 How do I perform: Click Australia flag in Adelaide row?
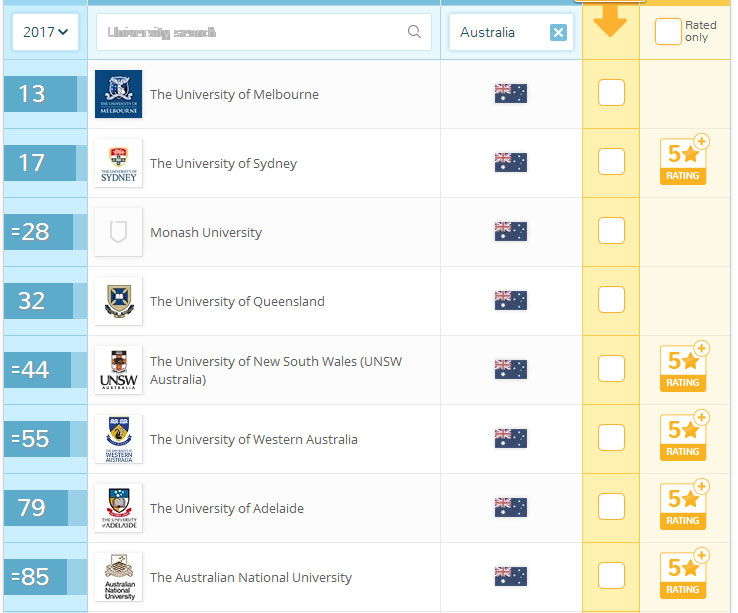pos(511,507)
